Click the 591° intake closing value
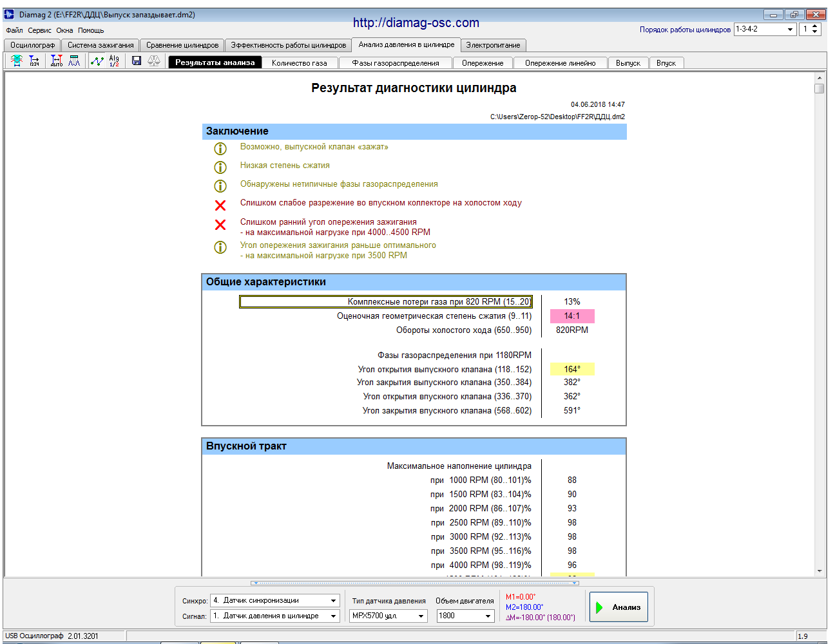This screenshot has width=835, height=644. pos(572,410)
